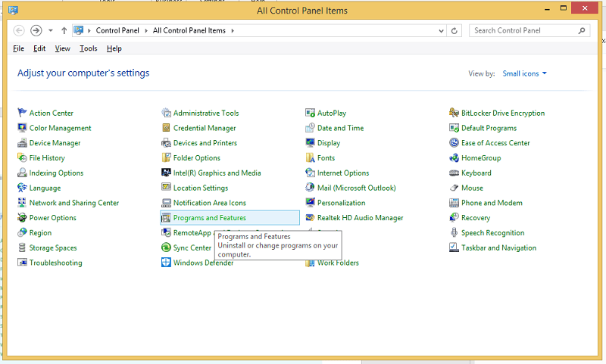606x364 pixels.
Task: Click the Up one level arrow
Action: tap(64, 30)
